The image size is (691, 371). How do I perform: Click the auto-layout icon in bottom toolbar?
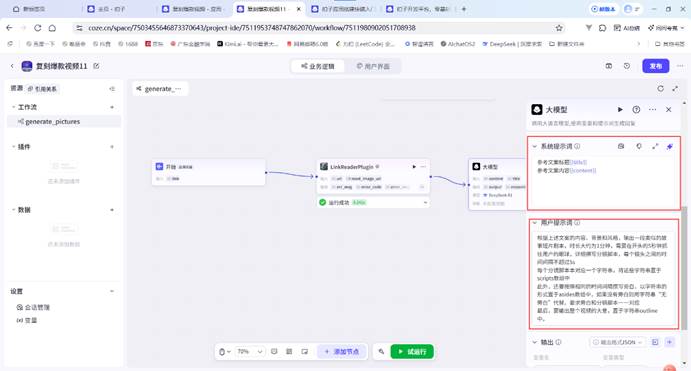pyautogui.click(x=289, y=352)
